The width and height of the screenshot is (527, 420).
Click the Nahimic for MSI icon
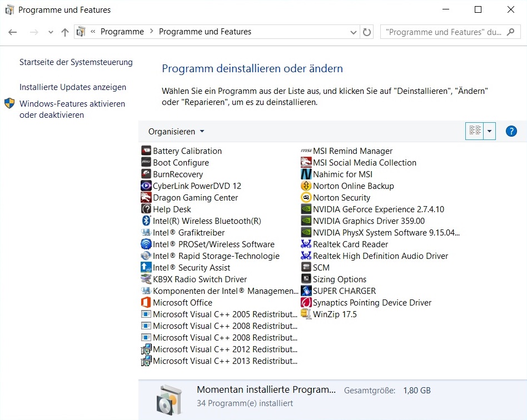(x=306, y=174)
